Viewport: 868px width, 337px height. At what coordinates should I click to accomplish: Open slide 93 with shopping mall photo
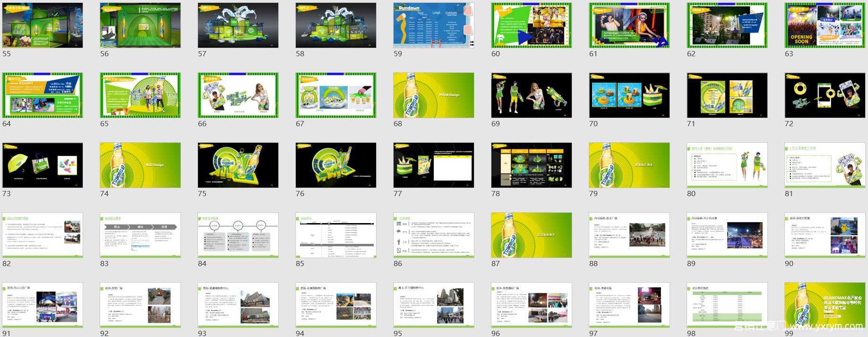click(x=238, y=305)
